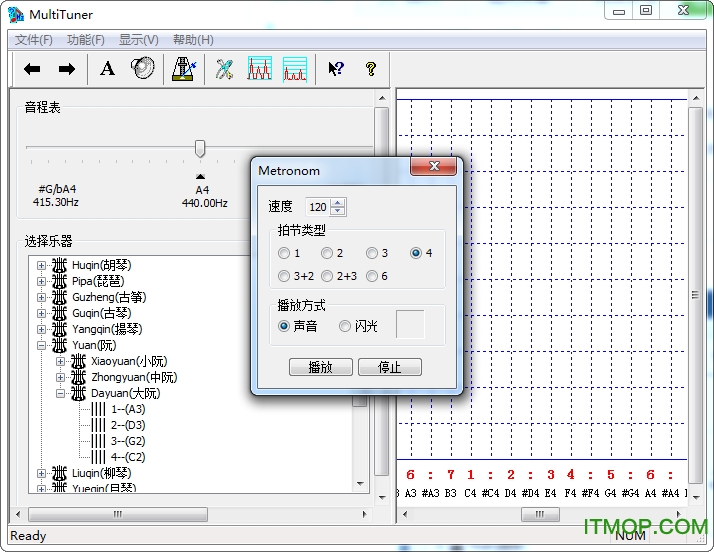Select the 1--(A3) string entry
714x552 pixels.
tap(128, 409)
